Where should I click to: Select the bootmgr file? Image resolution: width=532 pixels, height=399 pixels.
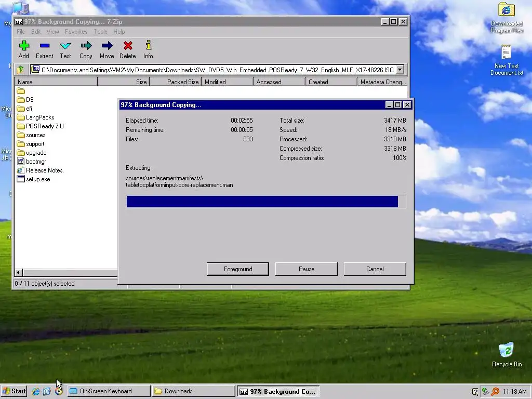pyautogui.click(x=31, y=162)
